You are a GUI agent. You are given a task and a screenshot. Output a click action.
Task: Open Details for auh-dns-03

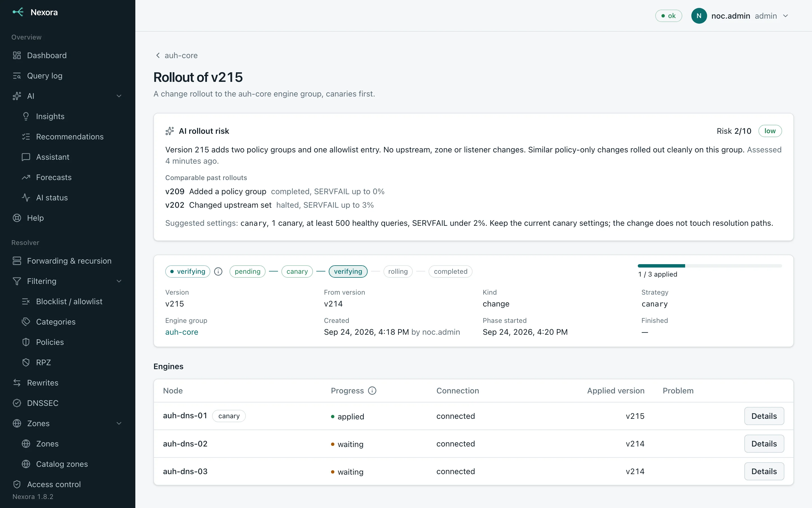coord(764,471)
